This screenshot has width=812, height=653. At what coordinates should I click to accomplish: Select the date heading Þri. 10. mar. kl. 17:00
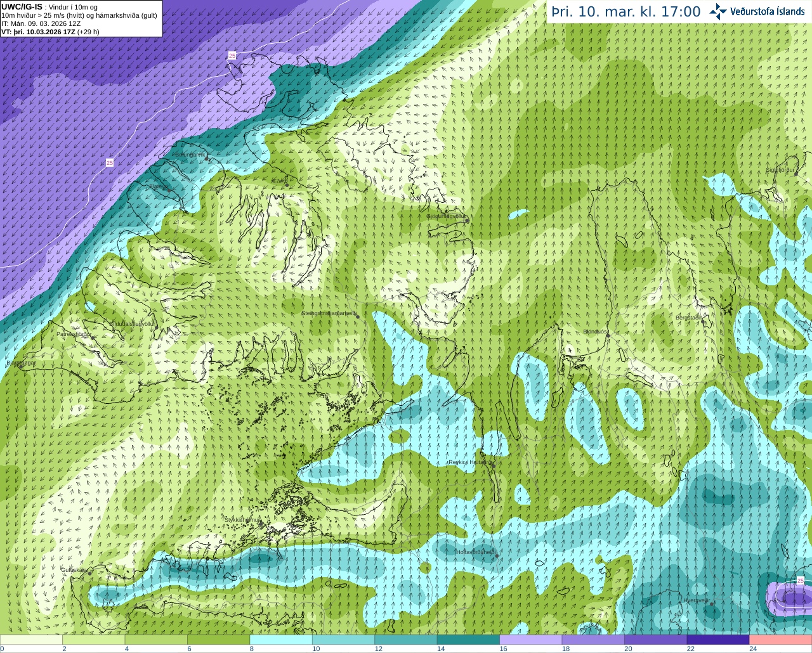tap(625, 12)
